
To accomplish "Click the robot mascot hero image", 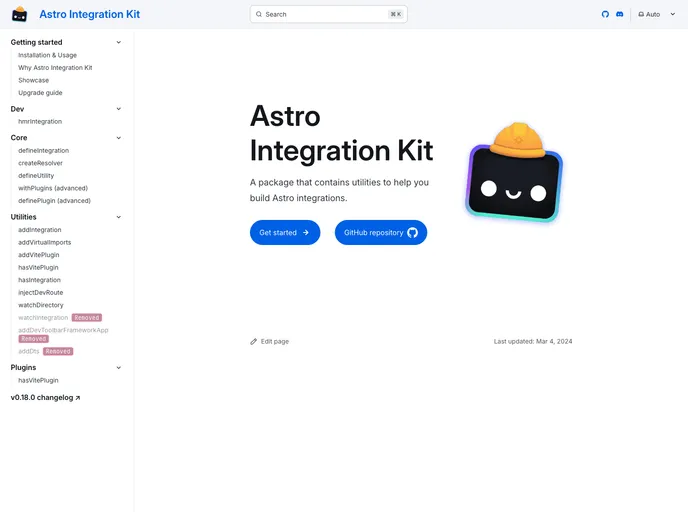I will 514,172.
